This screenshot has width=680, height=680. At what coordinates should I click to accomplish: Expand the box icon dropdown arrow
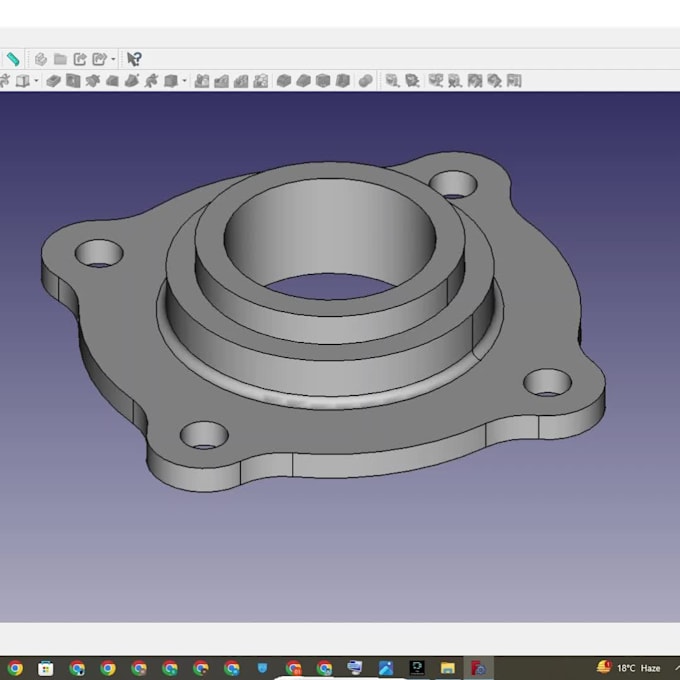tap(37, 81)
